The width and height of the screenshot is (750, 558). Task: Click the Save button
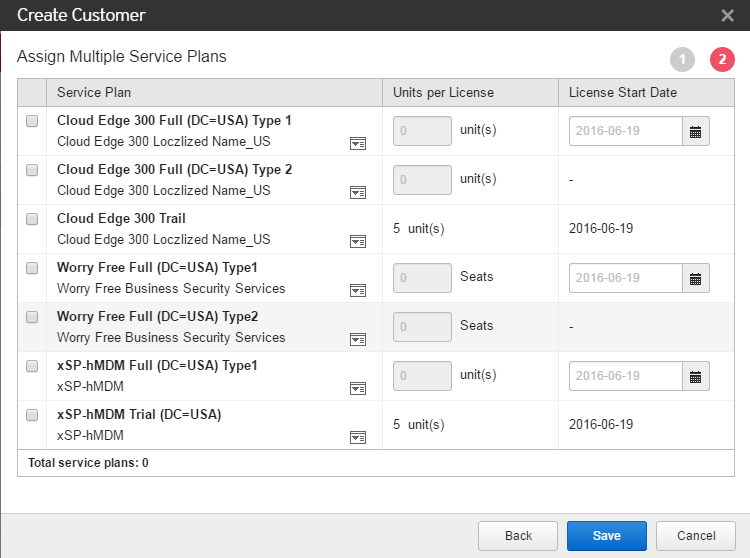point(606,536)
